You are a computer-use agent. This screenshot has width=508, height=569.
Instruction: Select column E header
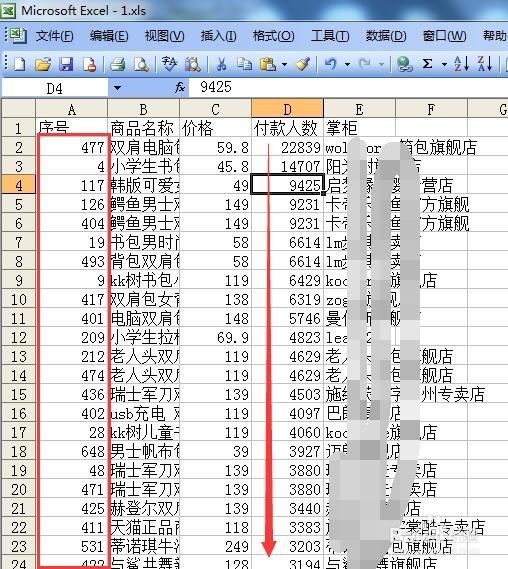[359, 109]
